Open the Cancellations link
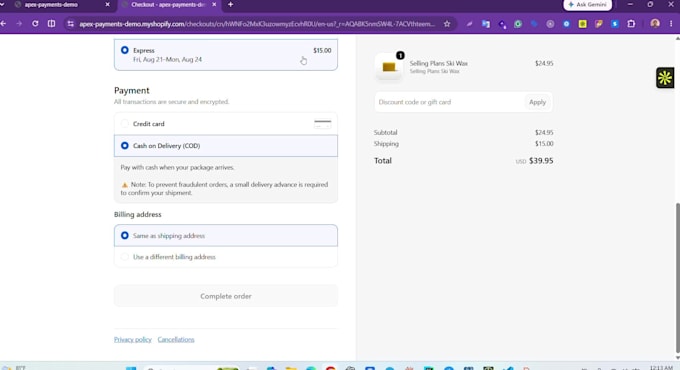Viewport: 680px width, 370px height. (x=176, y=339)
